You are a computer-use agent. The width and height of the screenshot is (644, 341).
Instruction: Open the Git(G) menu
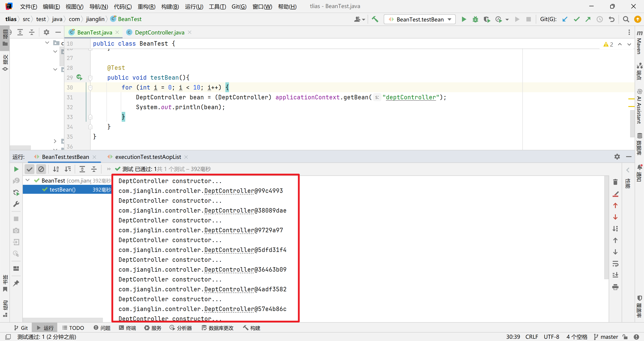coord(239,6)
